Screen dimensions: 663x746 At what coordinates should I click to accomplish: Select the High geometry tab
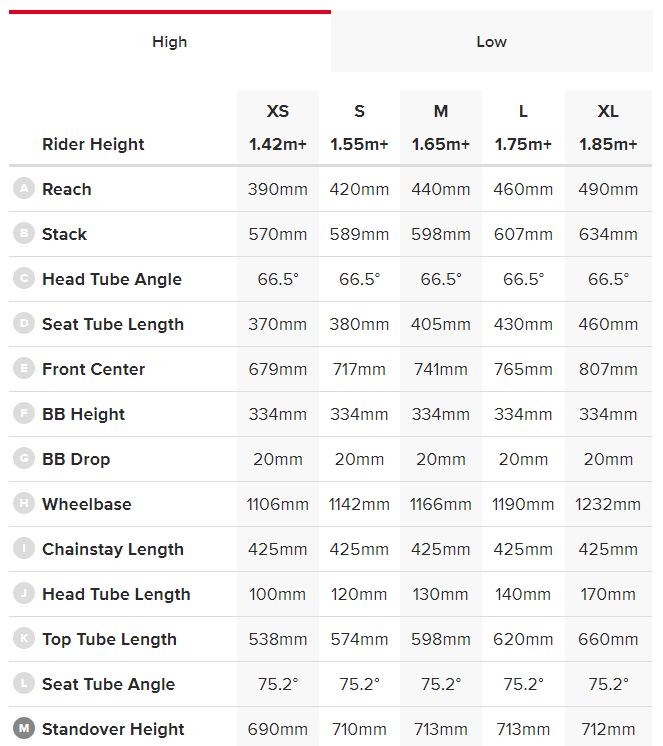pos(169,42)
